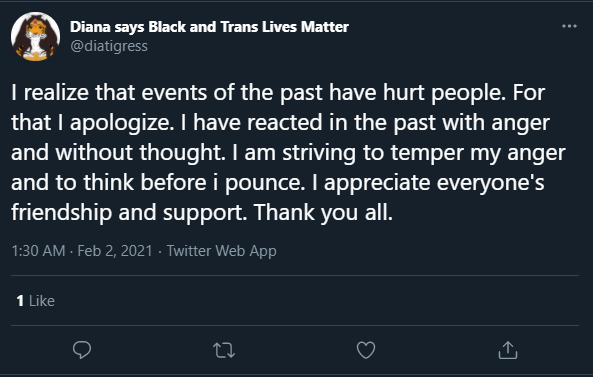View who liked via the Like label
Screen dimensions: 593x377
(x=42, y=301)
